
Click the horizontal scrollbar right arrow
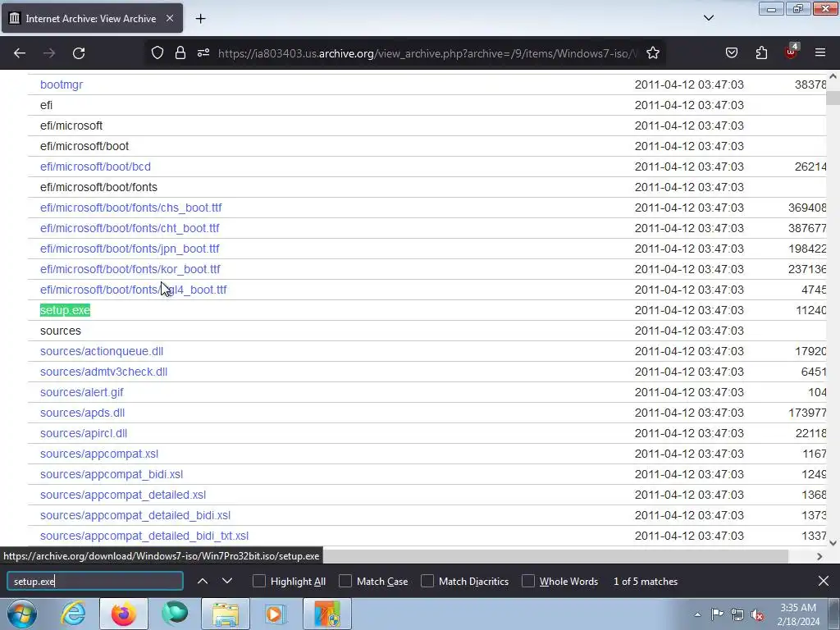[819, 557]
